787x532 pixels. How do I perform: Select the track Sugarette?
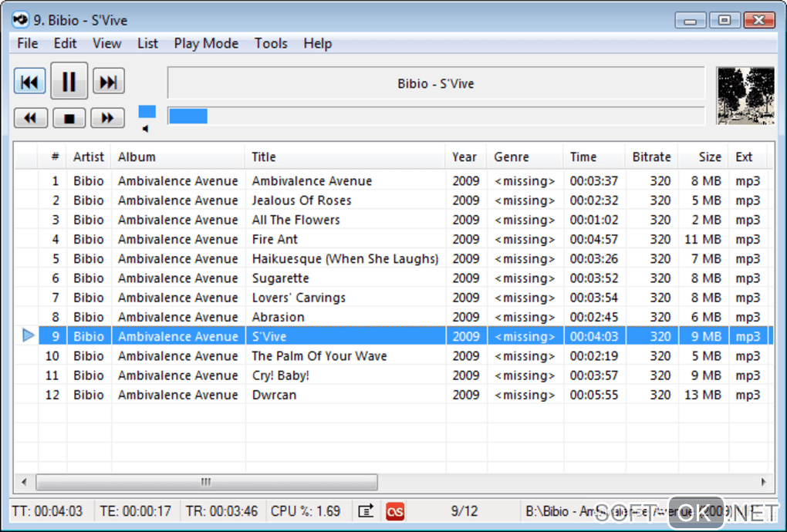[x=280, y=278]
